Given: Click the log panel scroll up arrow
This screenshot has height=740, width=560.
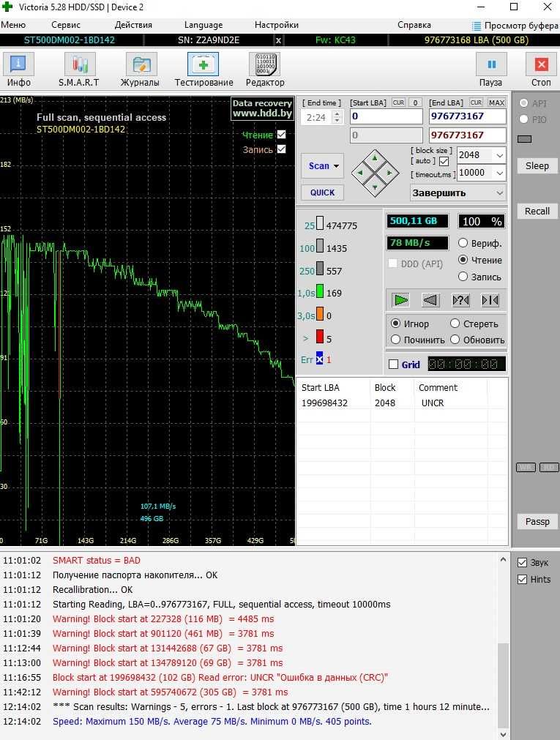Looking at the screenshot, I should click(x=503, y=560).
